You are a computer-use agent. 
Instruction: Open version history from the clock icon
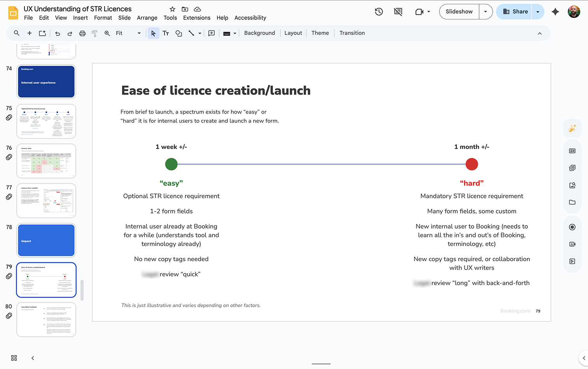[378, 12]
